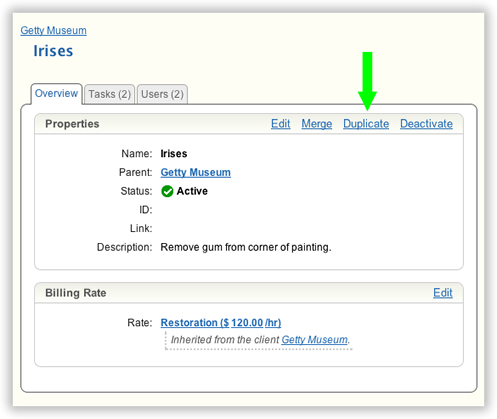Screen dimensions: 497x419
Task: Click the Properties section header title
Action: (x=72, y=124)
